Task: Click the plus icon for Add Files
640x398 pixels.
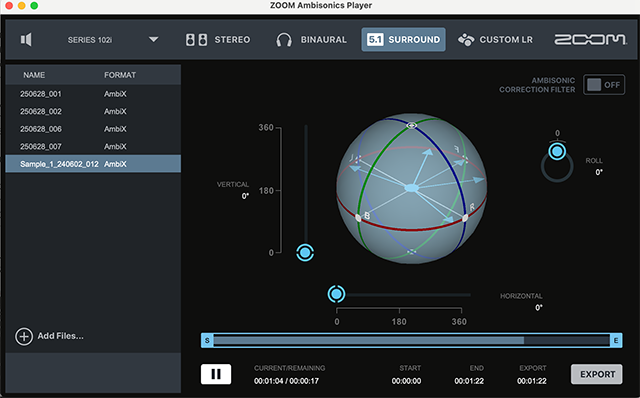Action: 24,336
